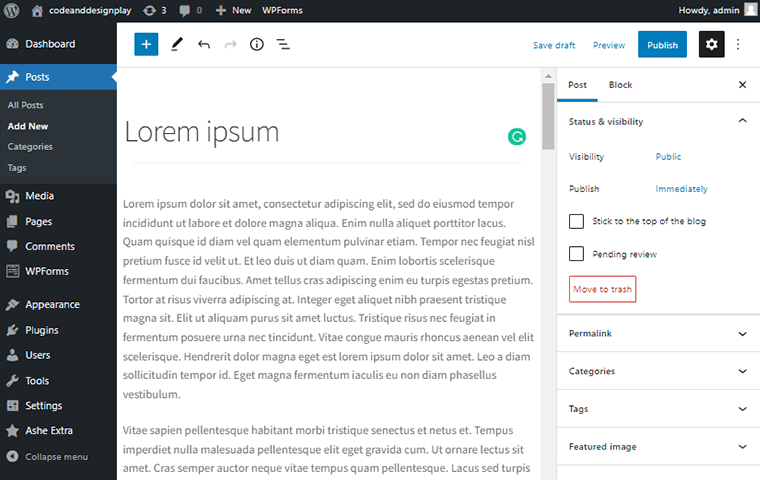Image resolution: width=760 pixels, height=480 pixels.
Task: Check the Pending review box
Action: 576,254
